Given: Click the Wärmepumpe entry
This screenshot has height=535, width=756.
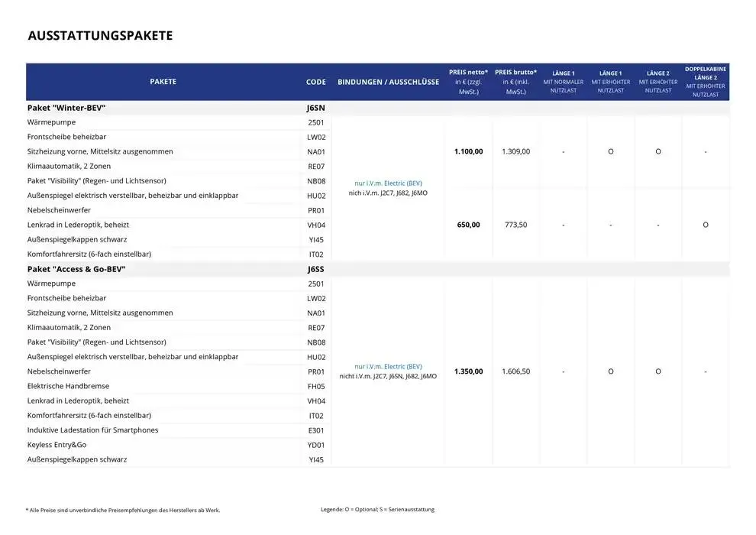Looking at the screenshot, I should [50, 122].
